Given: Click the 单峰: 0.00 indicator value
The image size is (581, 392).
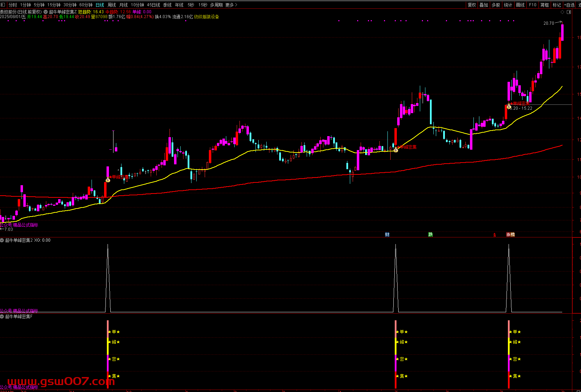Looking at the screenshot, I should [x=142, y=12].
